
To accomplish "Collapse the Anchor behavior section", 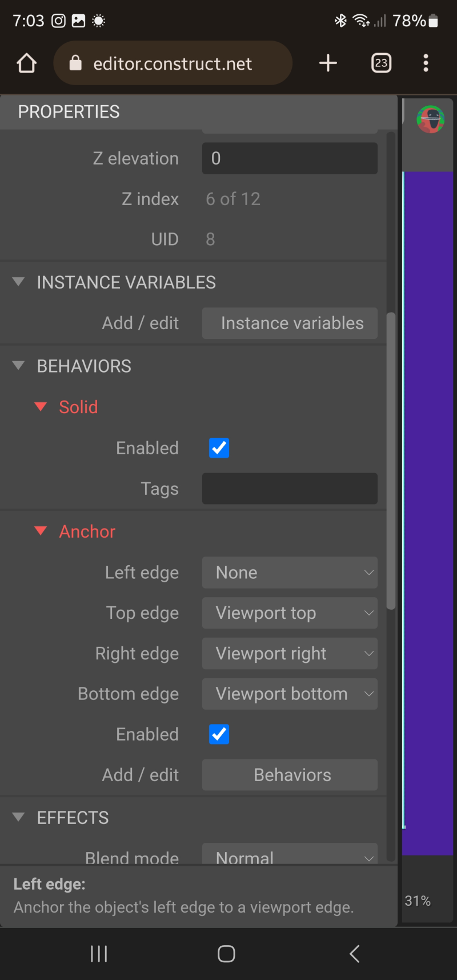I will tap(41, 531).
